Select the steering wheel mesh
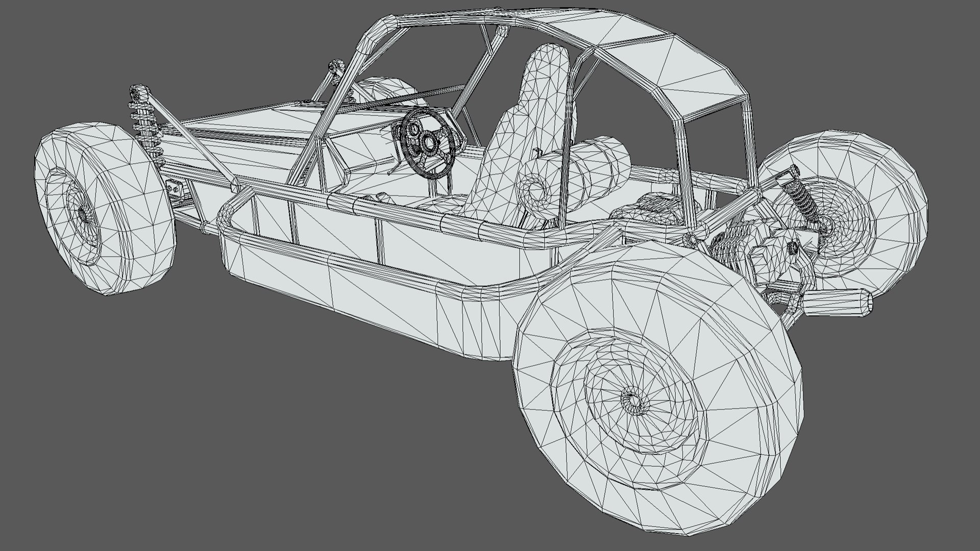980x551 pixels. click(428, 142)
